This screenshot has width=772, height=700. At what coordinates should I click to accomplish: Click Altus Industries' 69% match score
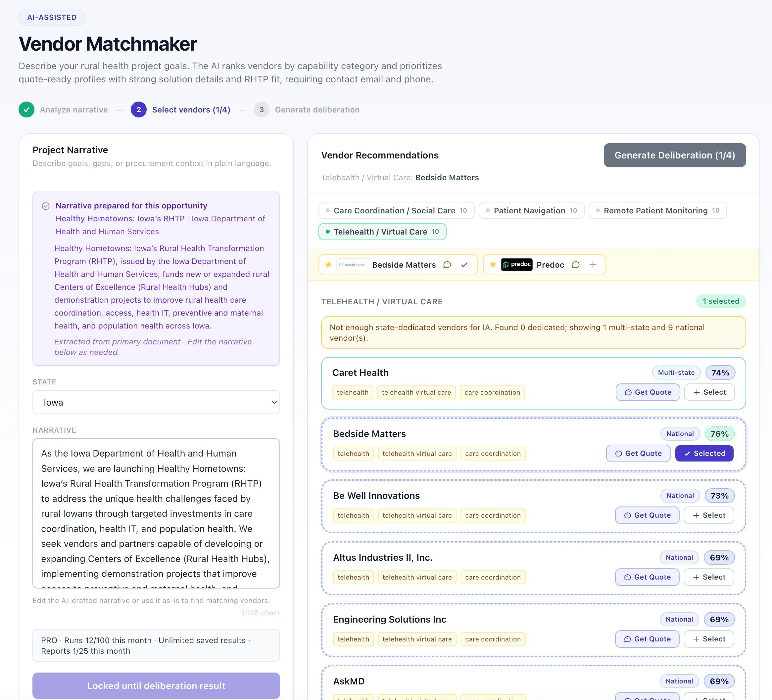[x=719, y=558]
